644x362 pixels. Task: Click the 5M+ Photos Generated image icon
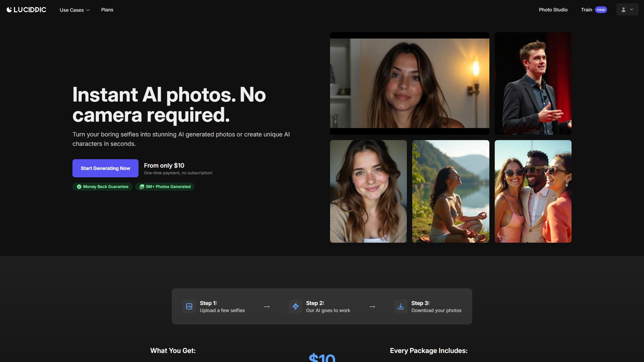pos(142,187)
